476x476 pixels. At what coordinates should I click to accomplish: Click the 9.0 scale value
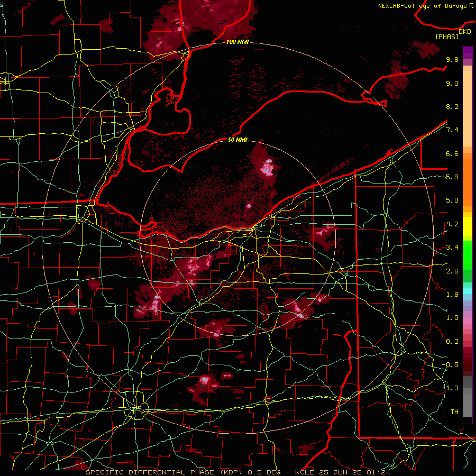click(452, 83)
